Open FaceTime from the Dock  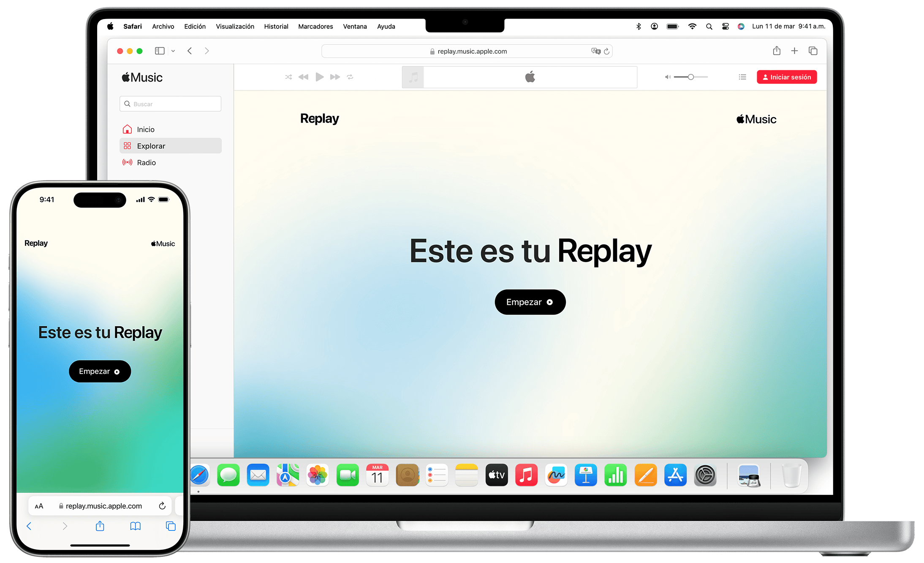click(348, 476)
